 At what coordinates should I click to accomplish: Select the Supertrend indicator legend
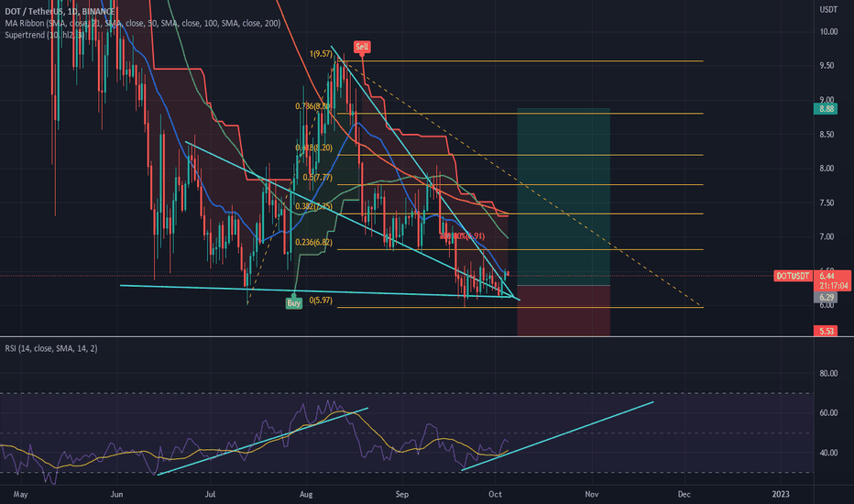(44, 35)
